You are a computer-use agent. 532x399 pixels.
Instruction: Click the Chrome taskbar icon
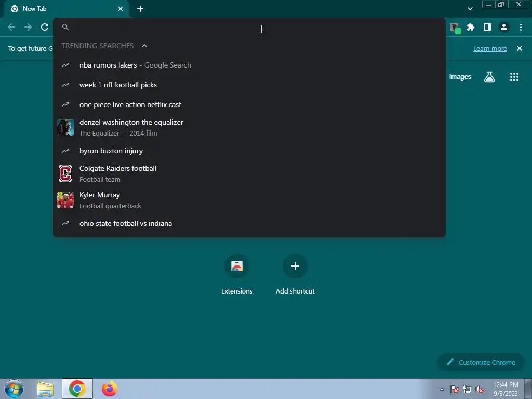tap(77, 389)
